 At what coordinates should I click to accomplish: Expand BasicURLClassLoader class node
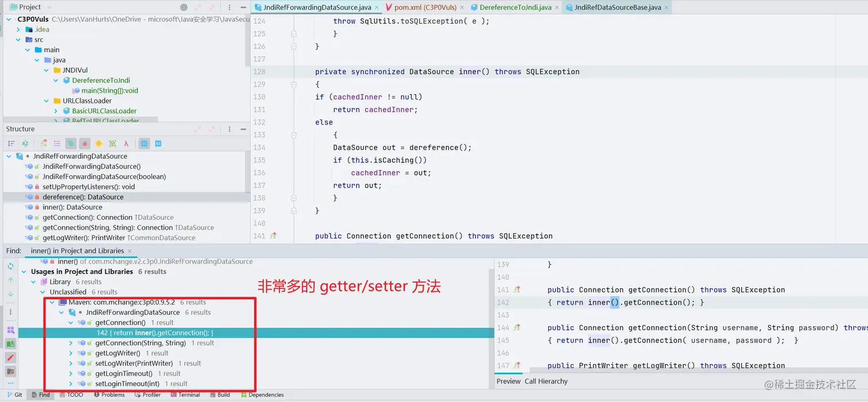click(56, 111)
